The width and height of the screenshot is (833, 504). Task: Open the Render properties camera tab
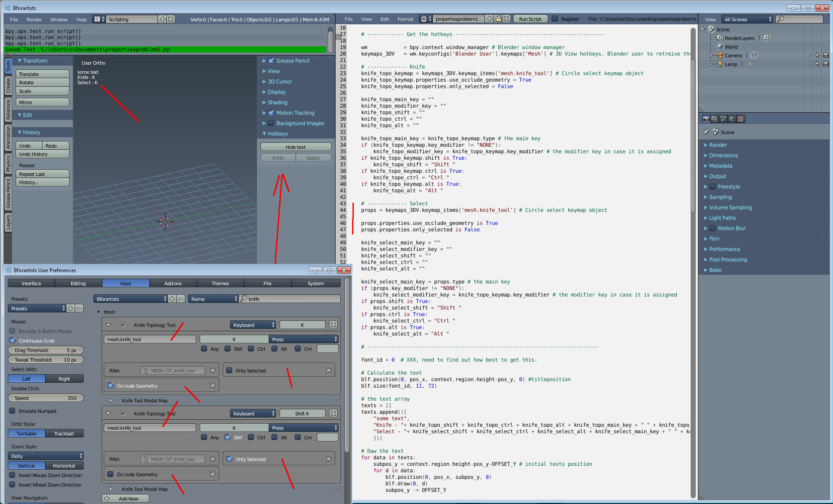point(706,119)
